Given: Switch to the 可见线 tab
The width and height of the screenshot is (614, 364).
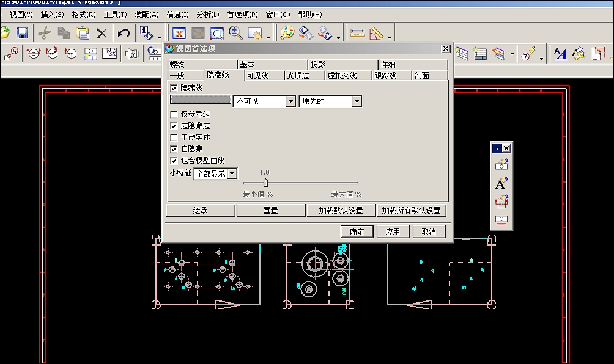Looking at the screenshot, I should coord(265,76).
